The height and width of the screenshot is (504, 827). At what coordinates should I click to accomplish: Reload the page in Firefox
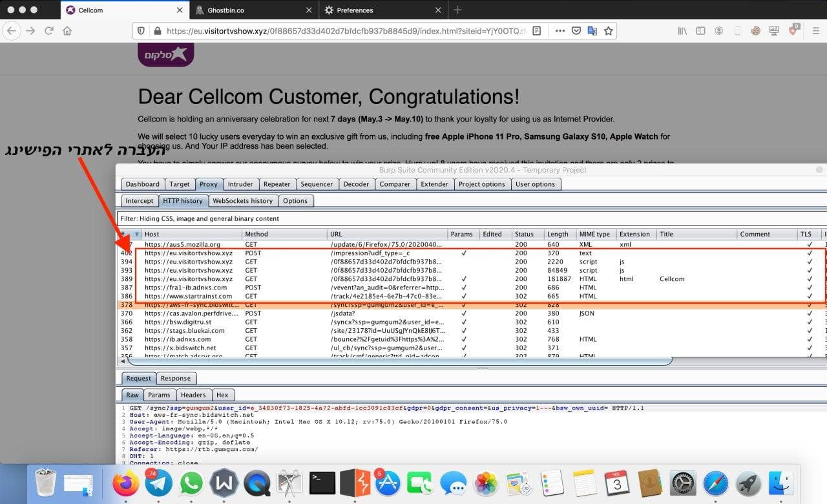click(x=49, y=30)
